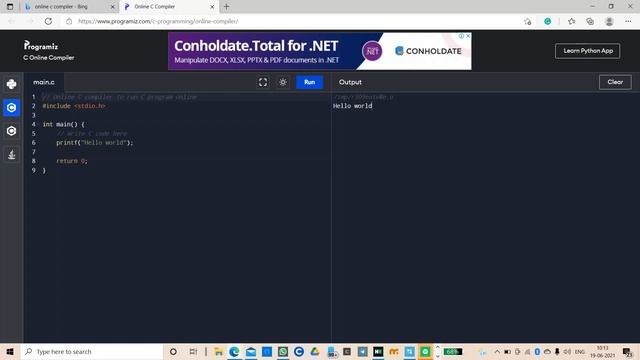
Task: Click the AdChoices info icon on the banner
Action: coord(461,36)
